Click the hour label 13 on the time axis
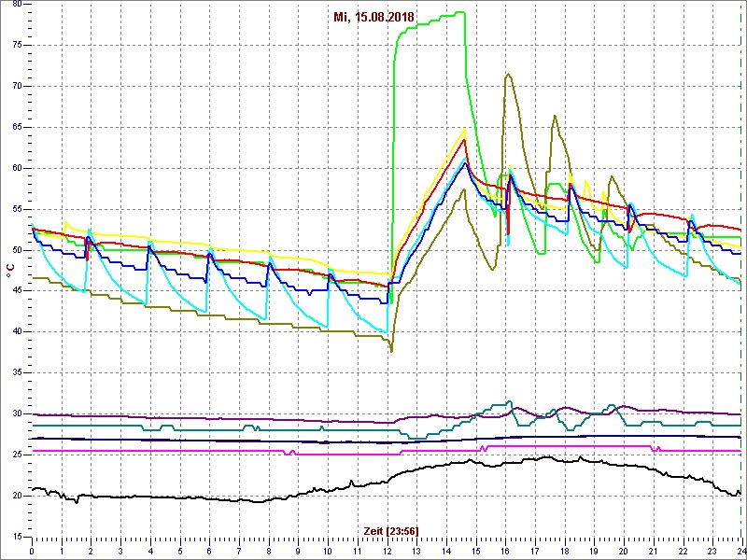Image resolution: width=747 pixels, height=560 pixels. coord(416,552)
